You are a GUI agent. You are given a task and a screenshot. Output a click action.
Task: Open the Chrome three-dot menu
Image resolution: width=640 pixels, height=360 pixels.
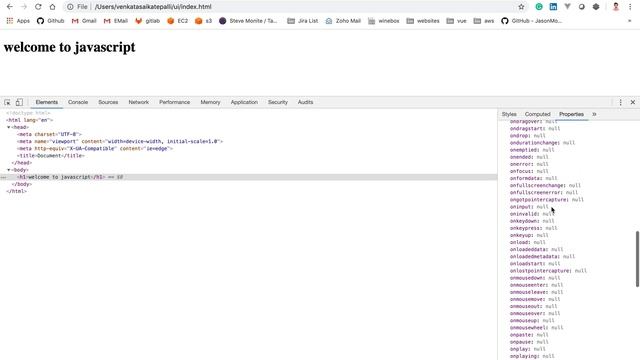pos(630,7)
